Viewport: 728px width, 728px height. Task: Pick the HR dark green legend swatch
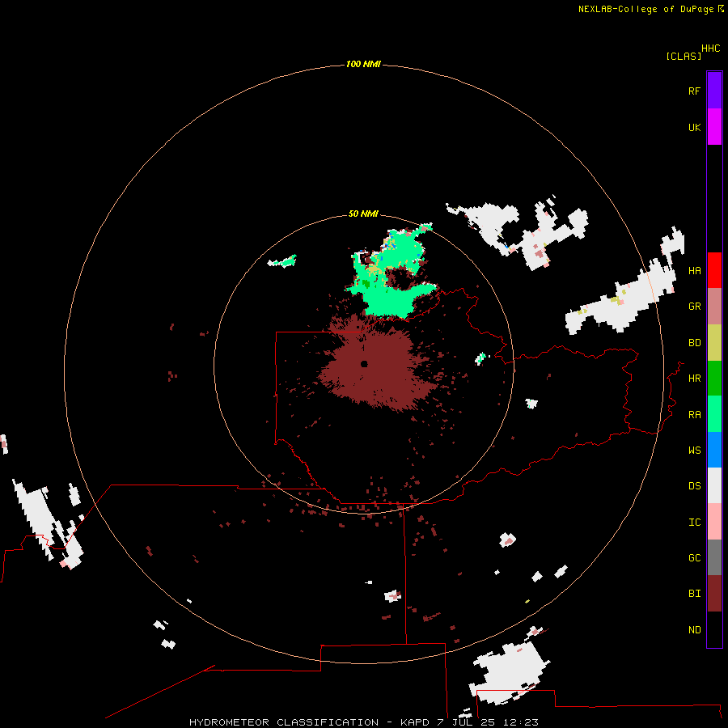click(714, 379)
